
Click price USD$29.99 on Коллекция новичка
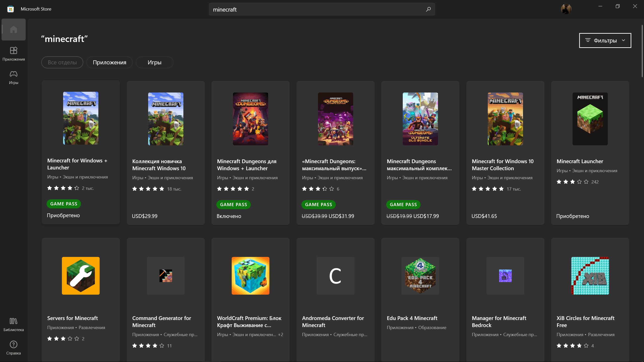pyautogui.click(x=145, y=216)
